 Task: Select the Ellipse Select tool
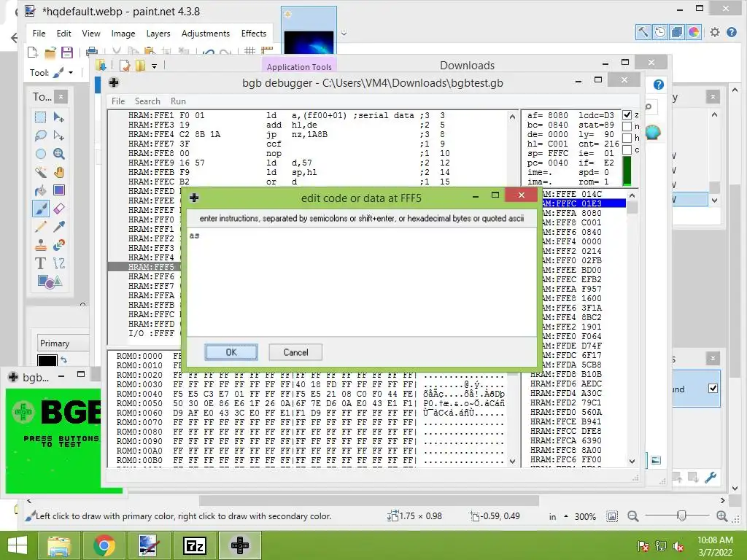pyautogui.click(x=41, y=154)
